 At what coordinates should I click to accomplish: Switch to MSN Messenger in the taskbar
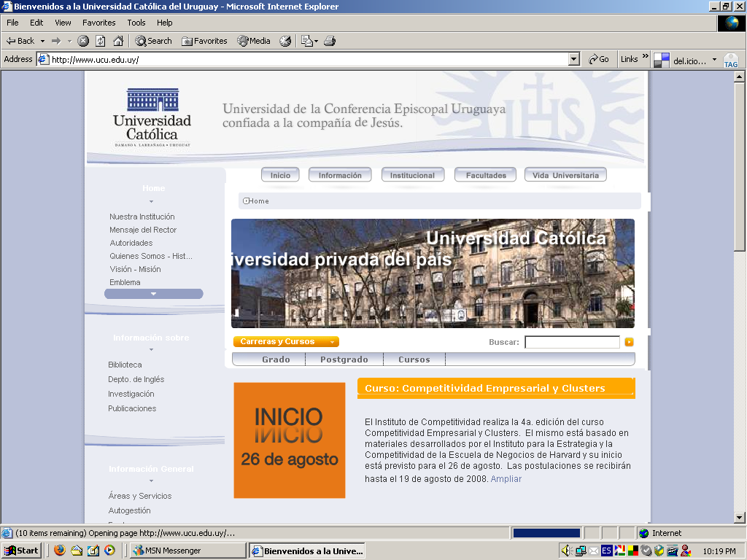click(188, 551)
